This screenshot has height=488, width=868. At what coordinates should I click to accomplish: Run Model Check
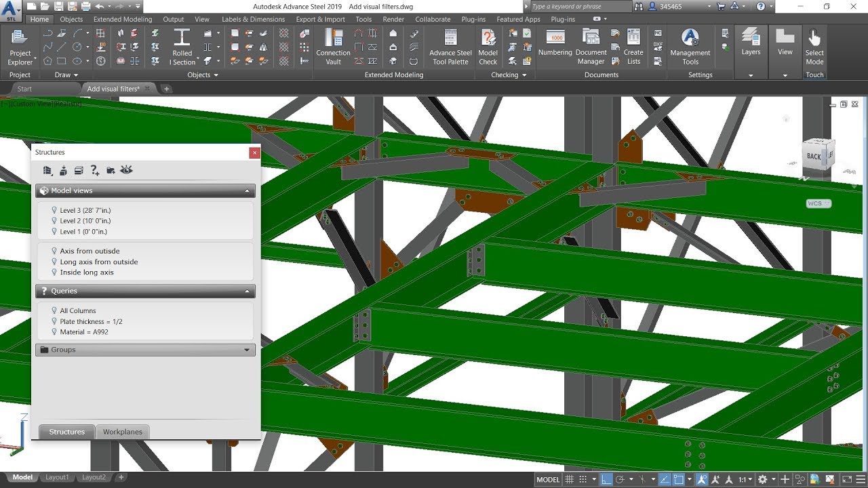[x=488, y=47]
